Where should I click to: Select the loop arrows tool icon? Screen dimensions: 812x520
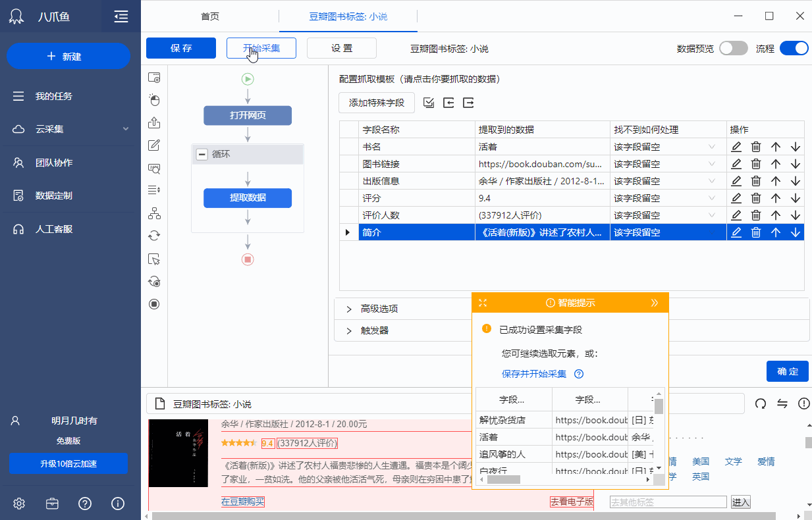pyautogui.click(x=154, y=236)
